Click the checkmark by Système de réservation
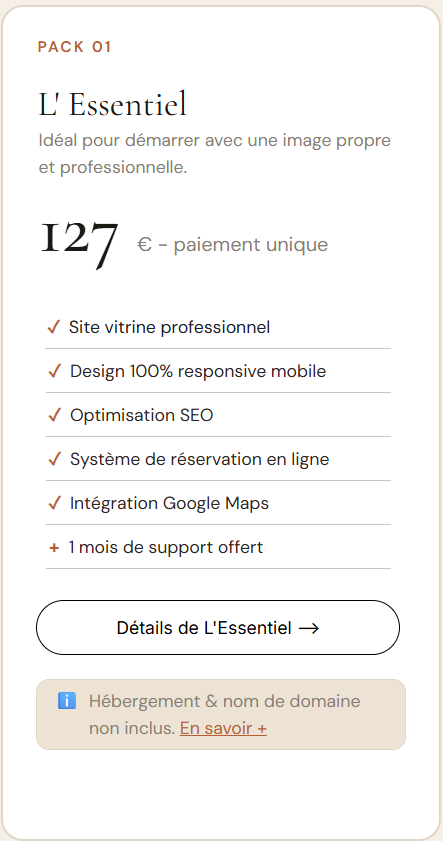Viewport: 443px width, 841px height. click(x=54, y=459)
